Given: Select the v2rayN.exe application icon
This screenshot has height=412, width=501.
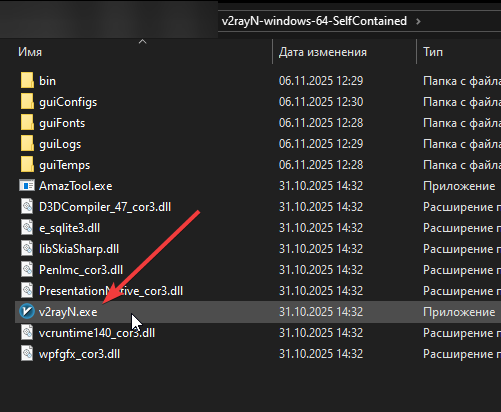Looking at the screenshot, I should [x=27, y=312].
